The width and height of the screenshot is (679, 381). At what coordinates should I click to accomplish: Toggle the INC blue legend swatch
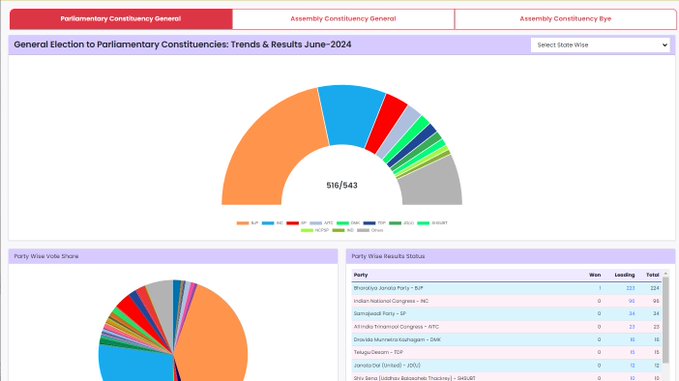[268, 223]
